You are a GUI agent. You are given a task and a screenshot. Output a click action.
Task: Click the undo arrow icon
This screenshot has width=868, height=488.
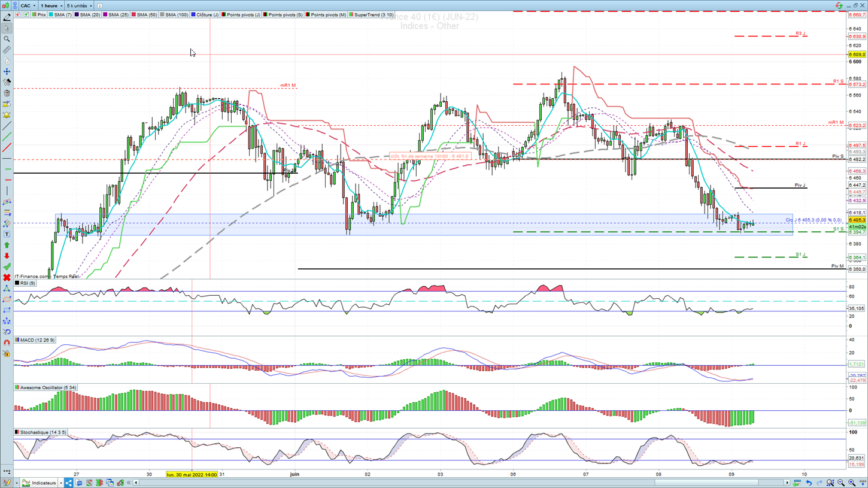tap(809, 483)
